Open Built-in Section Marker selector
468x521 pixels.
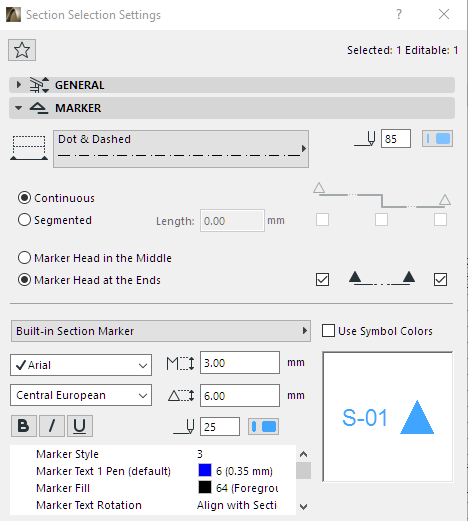tap(161, 331)
